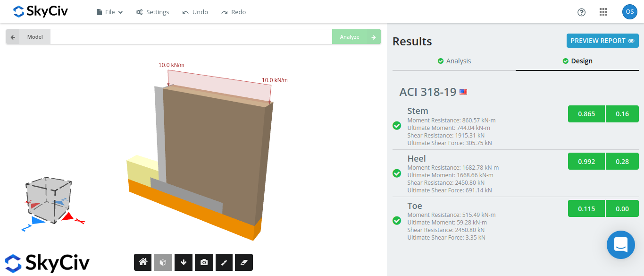Click the Stem 0.865 utility ratio box
This screenshot has width=644, height=276.
coord(586,114)
